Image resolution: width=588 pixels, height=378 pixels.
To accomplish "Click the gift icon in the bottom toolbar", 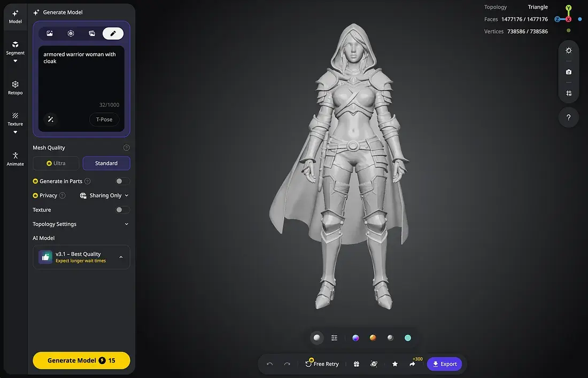I will pyautogui.click(x=357, y=364).
